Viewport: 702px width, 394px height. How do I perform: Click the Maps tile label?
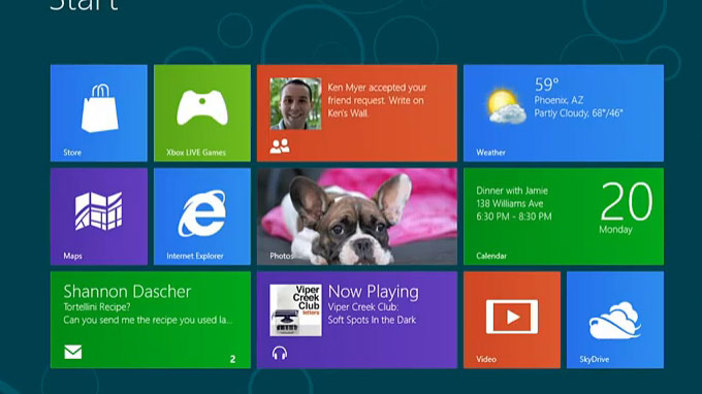point(73,256)
